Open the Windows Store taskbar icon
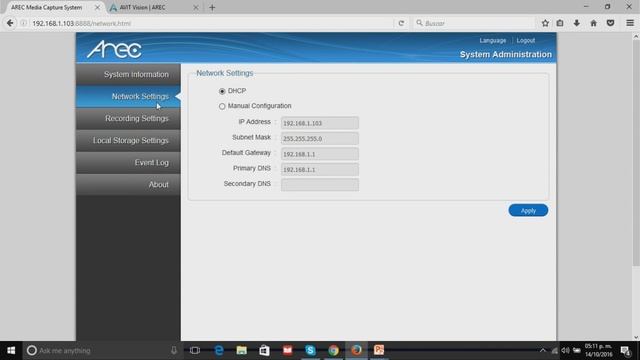640x360 pixels. click(264, 351)
